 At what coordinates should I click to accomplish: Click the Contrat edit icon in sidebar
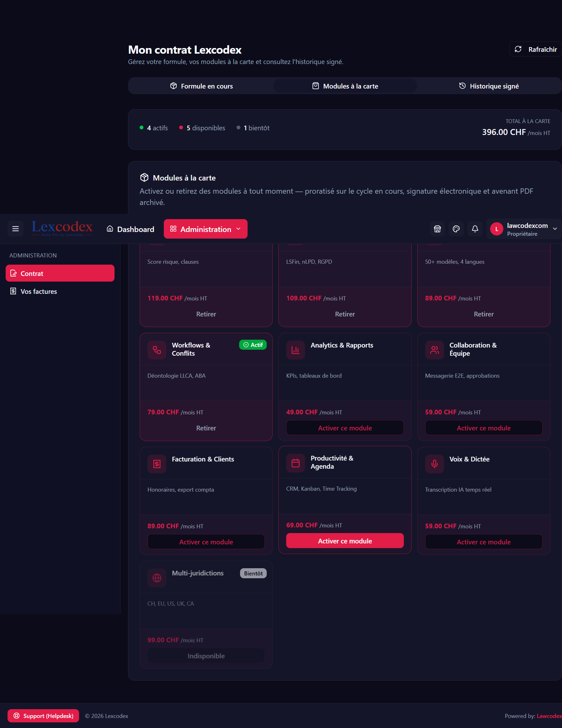(x=13, y=273)
